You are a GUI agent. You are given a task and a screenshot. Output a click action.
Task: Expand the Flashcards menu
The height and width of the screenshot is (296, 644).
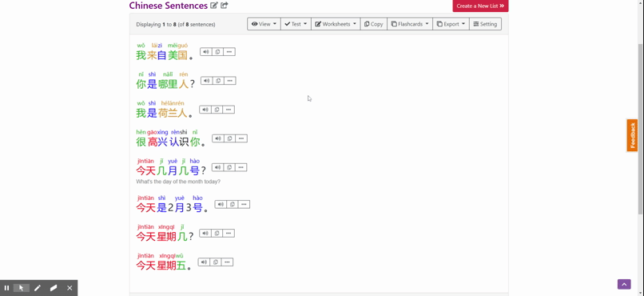(409, 24)
